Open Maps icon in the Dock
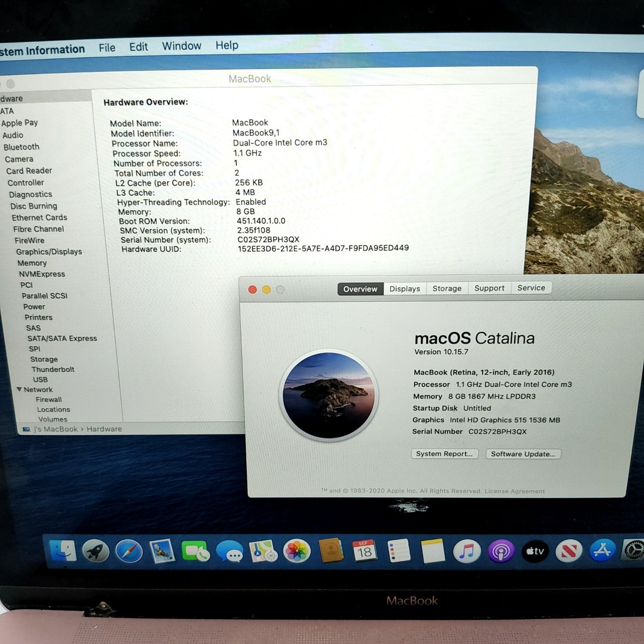 pos(263,551)
